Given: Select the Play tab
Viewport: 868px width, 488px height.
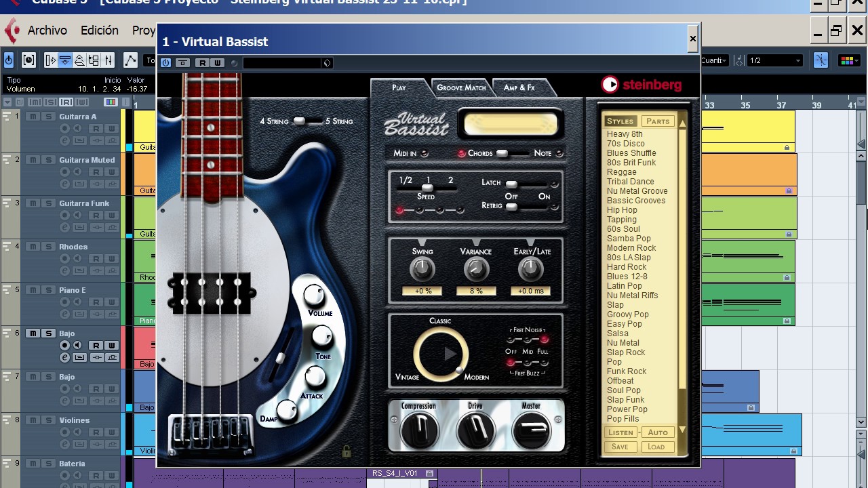Looking at the screenshot, I should tap(399, 87).
